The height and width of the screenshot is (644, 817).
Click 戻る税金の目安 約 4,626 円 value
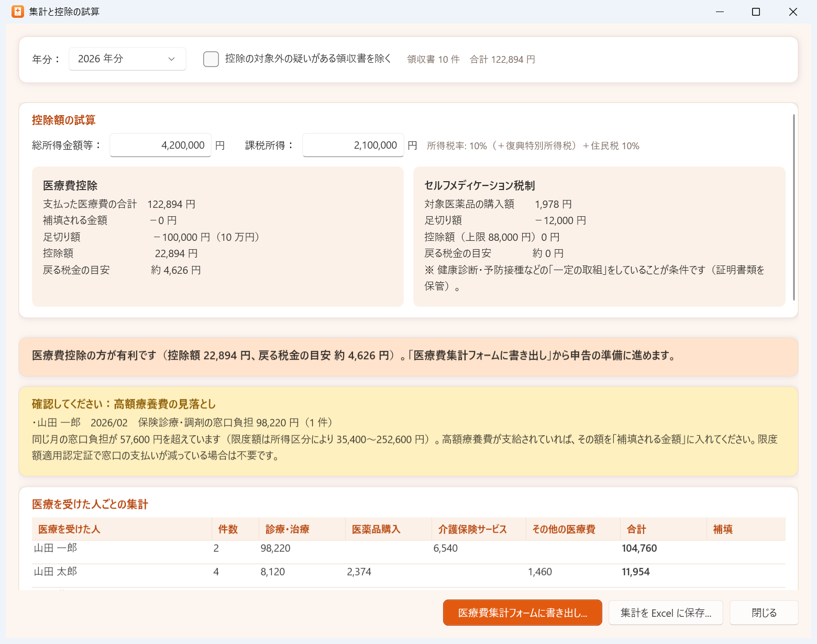(x=176, y=270)
